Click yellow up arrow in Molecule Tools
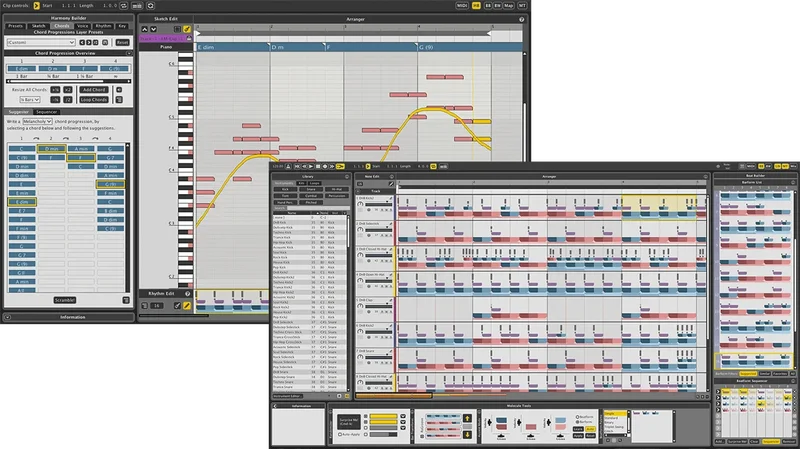Screen dimensions: 800x449 467,418
